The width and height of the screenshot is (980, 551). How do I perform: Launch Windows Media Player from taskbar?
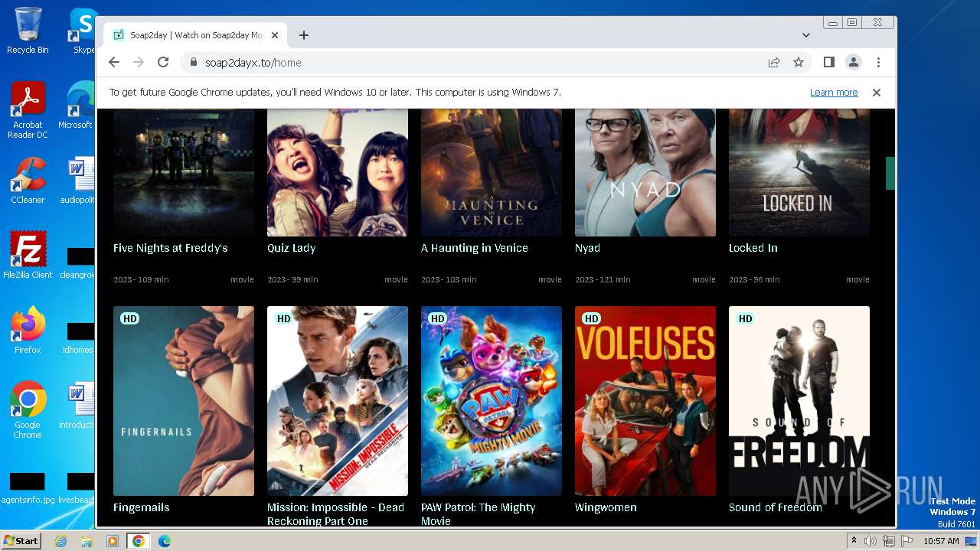(x=113, y=541)
